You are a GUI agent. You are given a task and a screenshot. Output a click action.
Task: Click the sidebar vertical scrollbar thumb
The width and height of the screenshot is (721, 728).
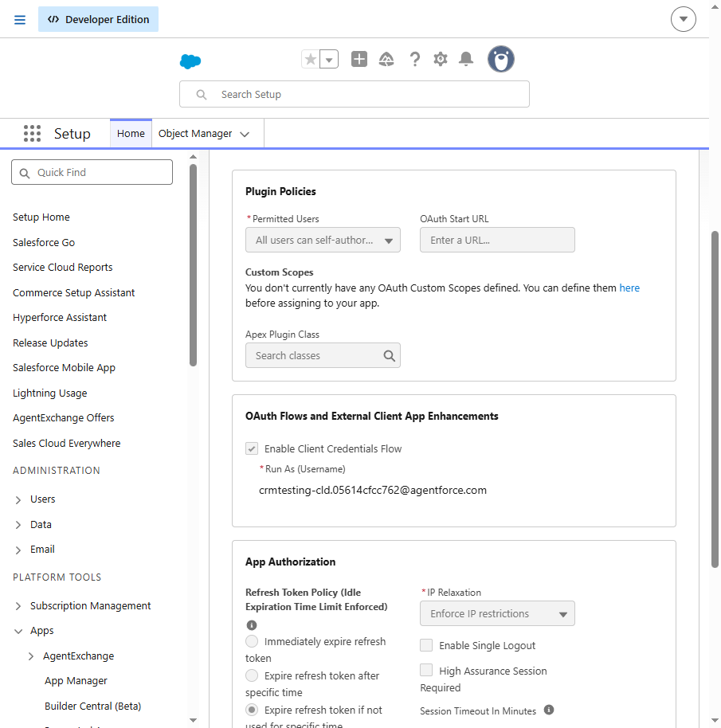tap(193, 265)
